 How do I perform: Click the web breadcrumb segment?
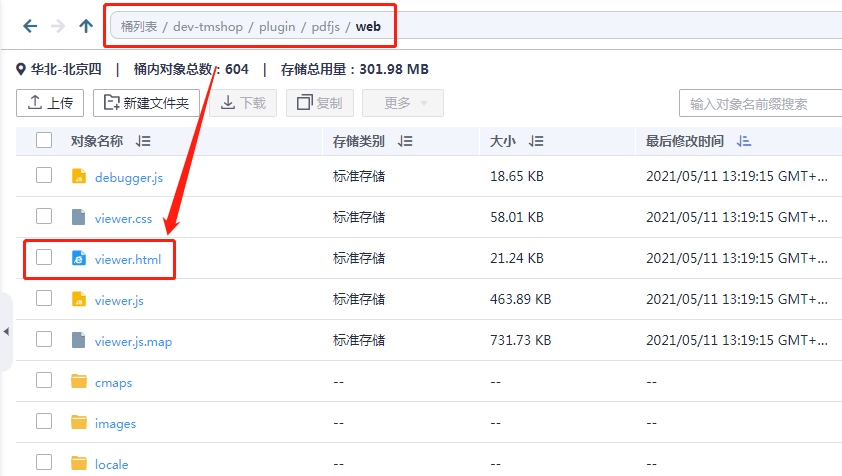pyautogui.click(x=368, y=26)
